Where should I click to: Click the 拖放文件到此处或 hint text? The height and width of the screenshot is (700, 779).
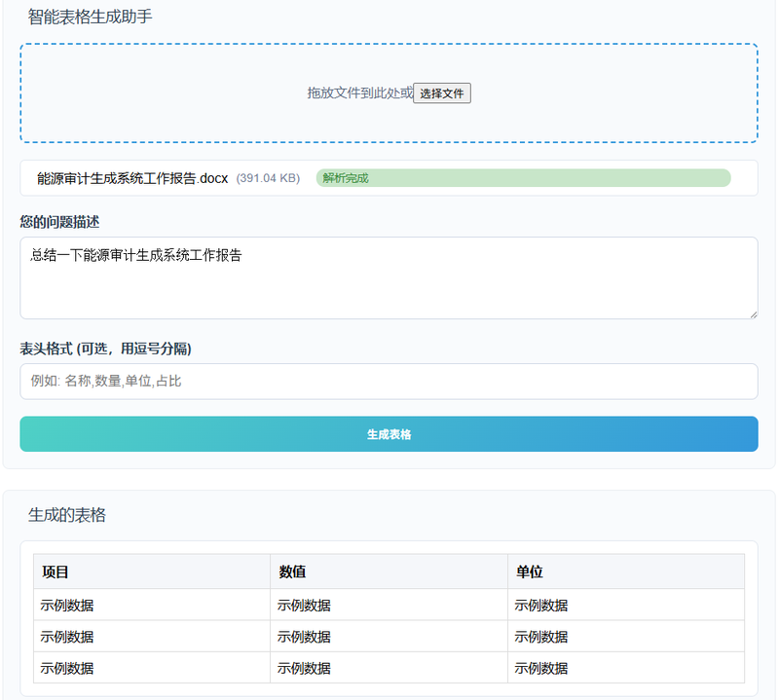[x=359, y=92]
